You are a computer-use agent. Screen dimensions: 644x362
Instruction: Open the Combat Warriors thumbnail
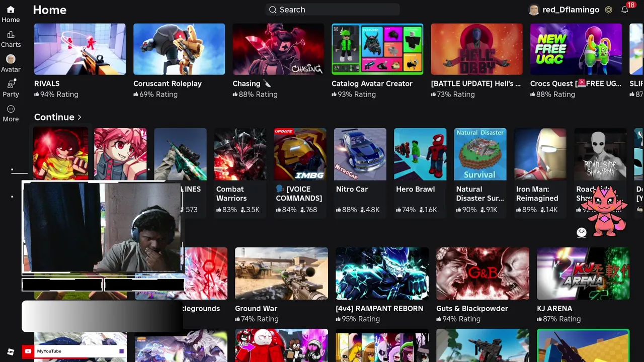click(240, 154)
